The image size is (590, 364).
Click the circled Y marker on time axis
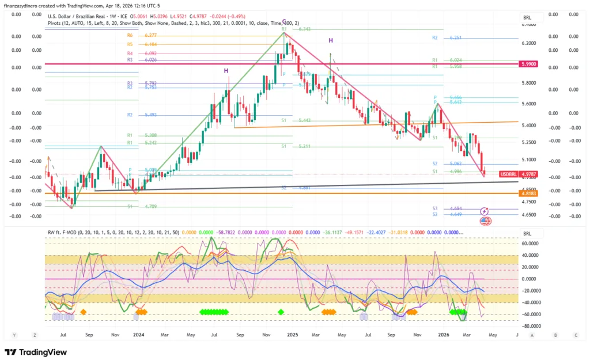(13, 335)
